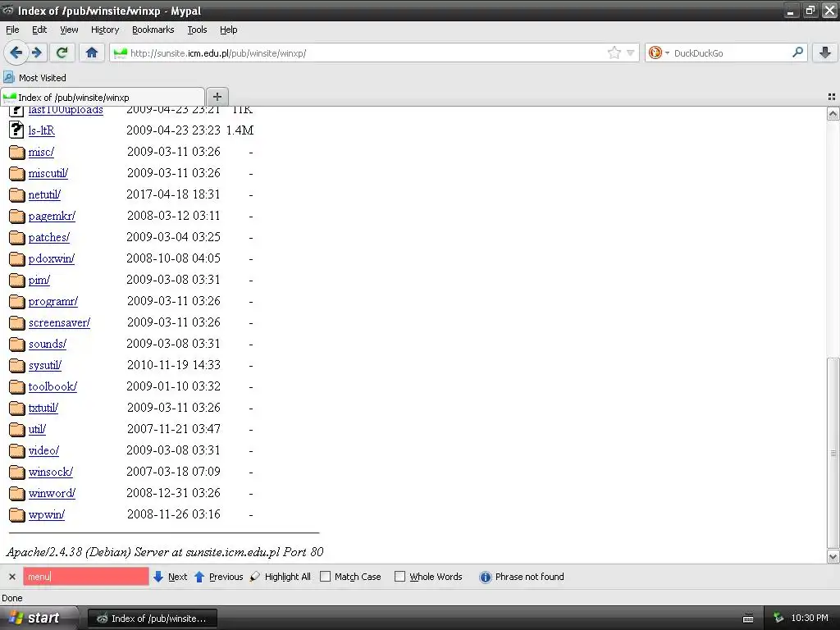Image resolution: width=840 pixels, height=630 pixels.
Task: Open the miscutil/ directory link
Action: pyautogui.click(x=48, y=173)
